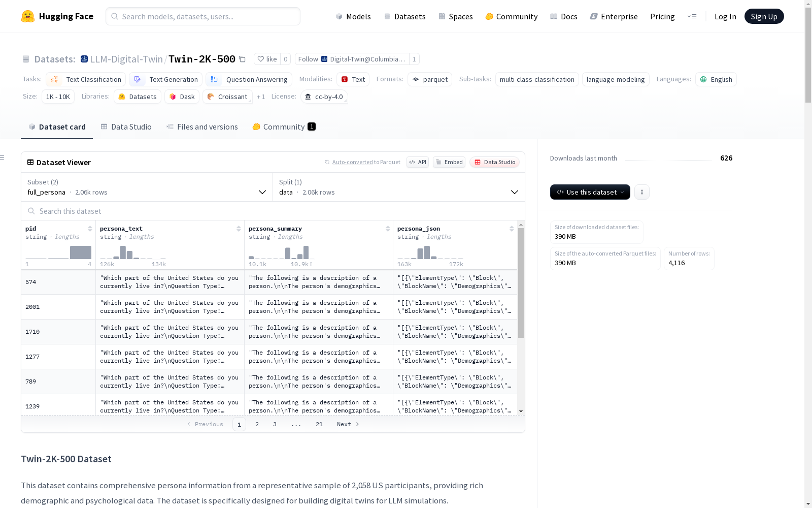
Task: Select the cc-by-4.0 license tag
Action: click(324, 97)
